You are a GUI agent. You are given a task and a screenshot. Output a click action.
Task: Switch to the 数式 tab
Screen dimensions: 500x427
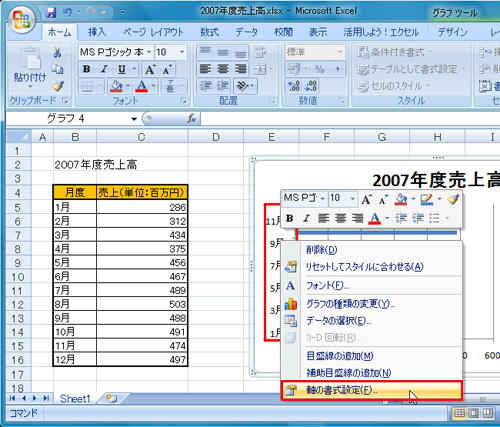[x=209, y=32]
